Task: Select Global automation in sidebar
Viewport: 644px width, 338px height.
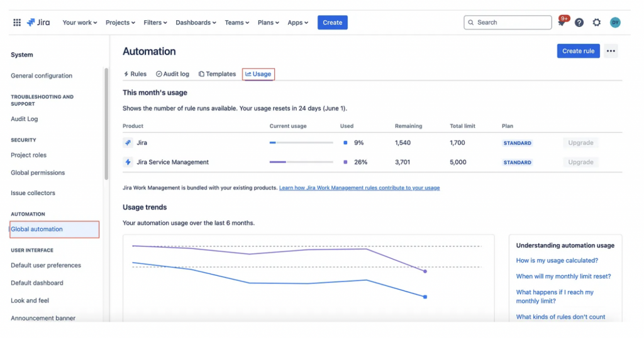Action: 54,230
